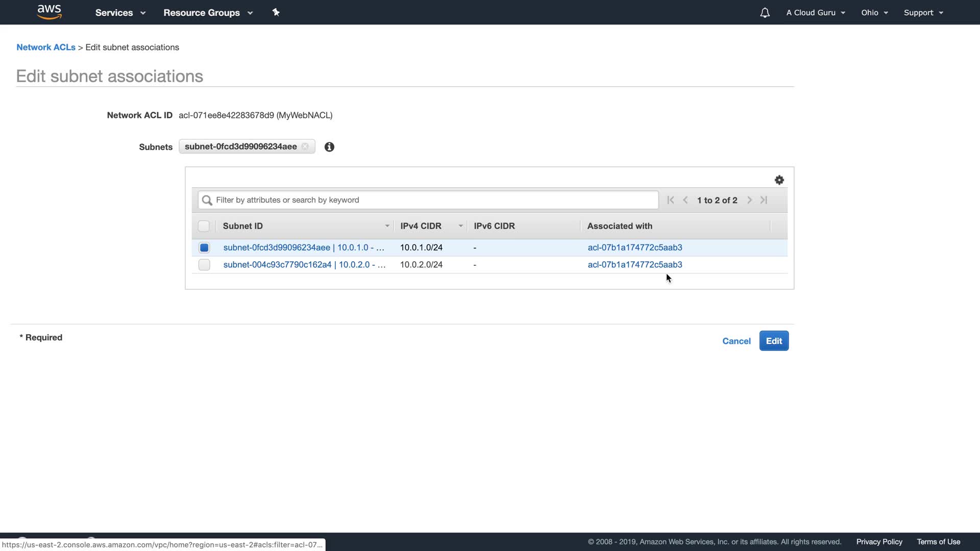Screen dimensions: 980x551
Task: Click the AWS logo home icon
Action: tap(49, 12)
